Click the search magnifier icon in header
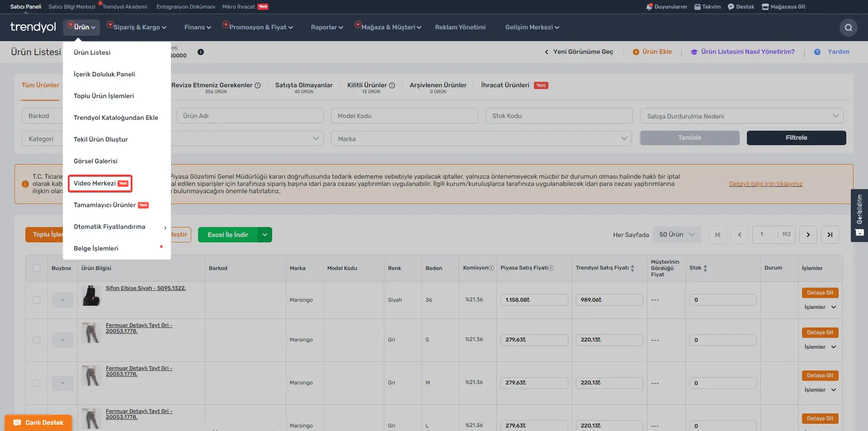 (x=848, y=28)
